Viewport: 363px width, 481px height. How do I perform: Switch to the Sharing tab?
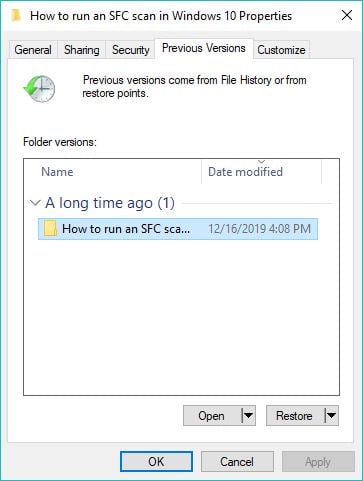pos(82,50)
